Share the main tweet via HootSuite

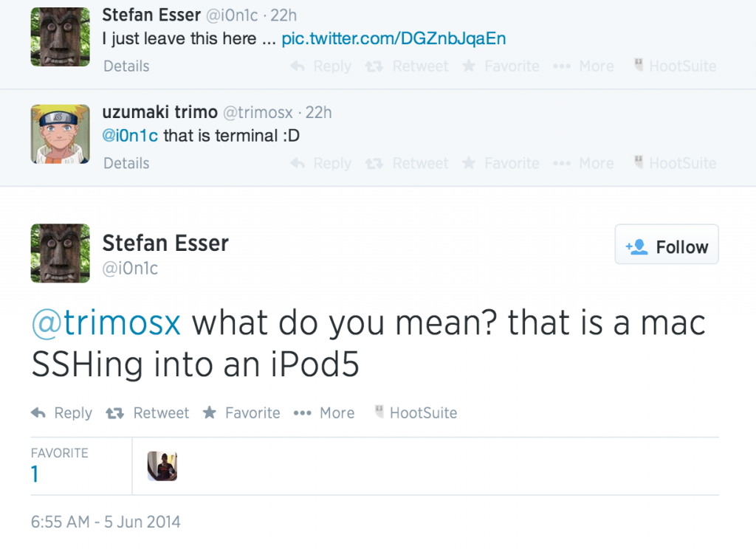416,413
